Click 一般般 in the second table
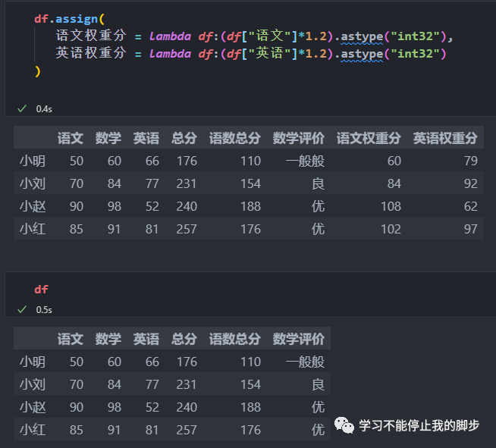The image size is (496, 448). pyautogui.click(x=305, y=362)
